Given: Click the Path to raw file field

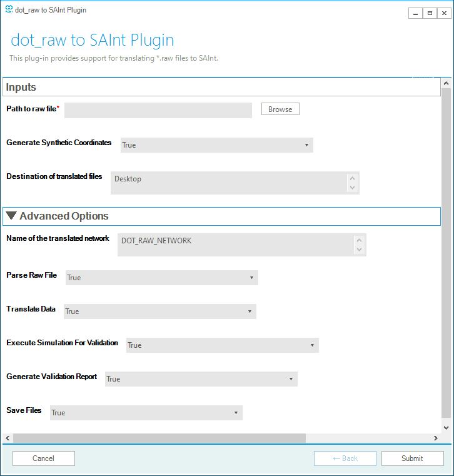Looking at the screenshot, I should [158, 110].
